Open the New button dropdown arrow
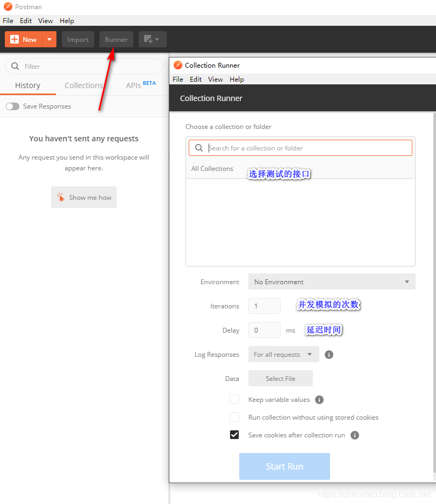This screenshot has width=436, height=504. (x=49, y=40)
